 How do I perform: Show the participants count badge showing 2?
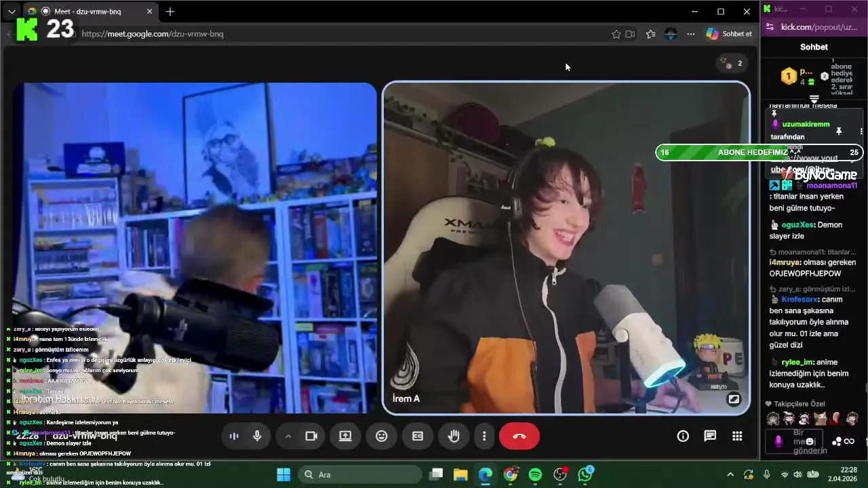[x=732, y=63]
